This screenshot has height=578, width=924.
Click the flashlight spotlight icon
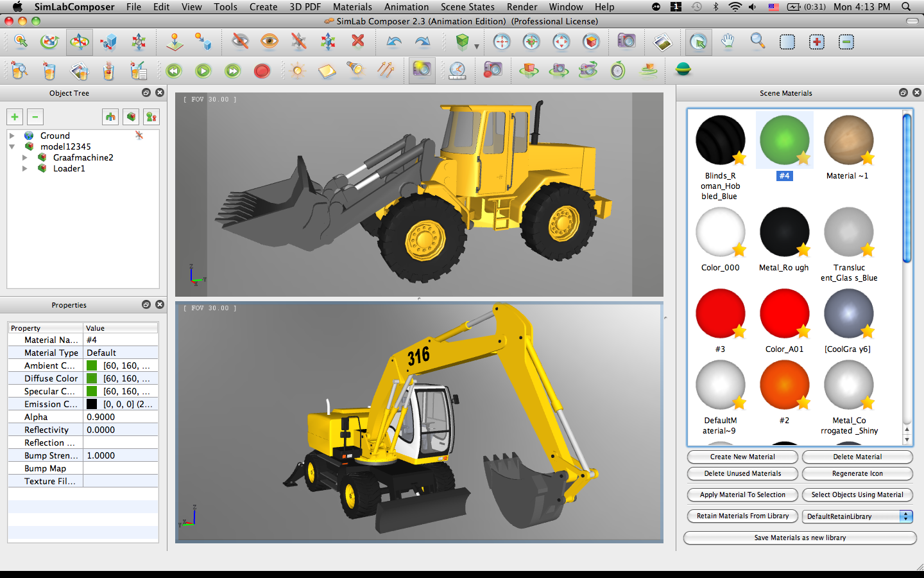[355, 69]
